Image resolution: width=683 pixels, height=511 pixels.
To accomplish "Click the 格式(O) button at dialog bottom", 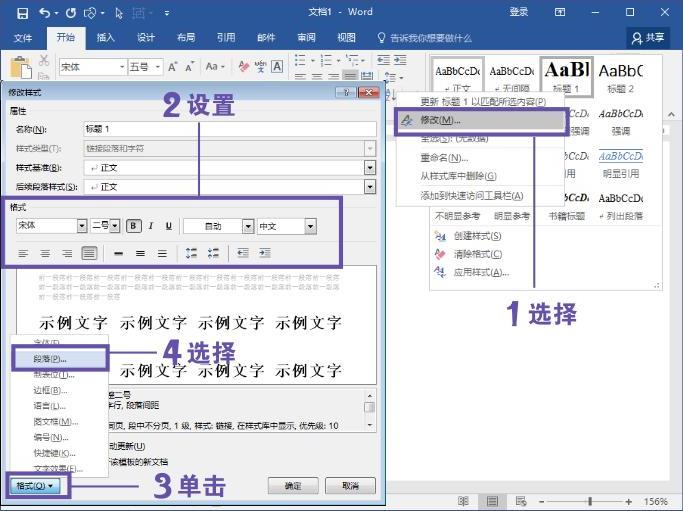I will tap(38, 486).
